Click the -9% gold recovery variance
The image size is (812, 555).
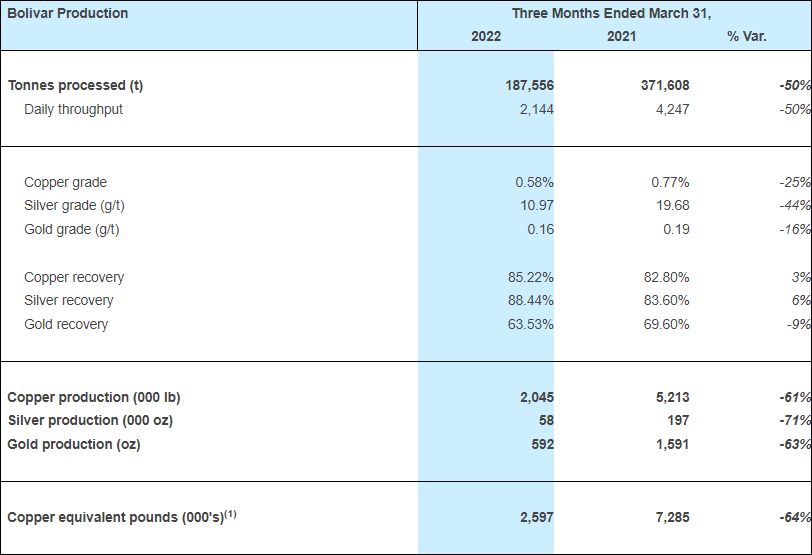point(799,324)
